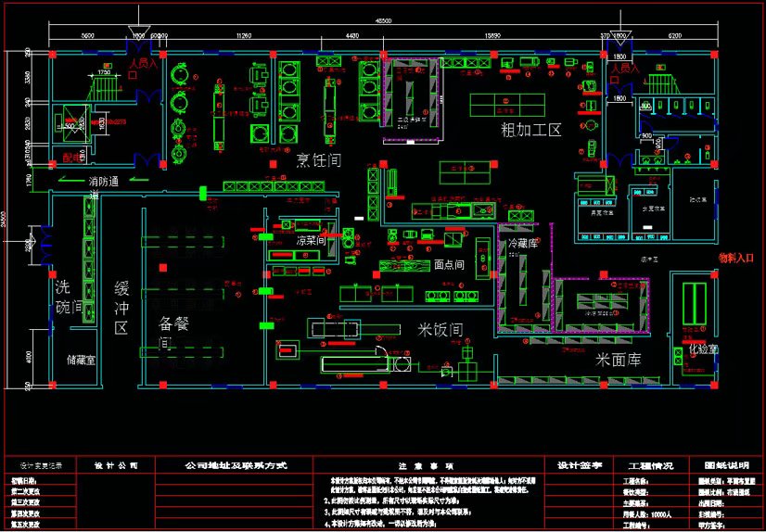Click the red 物料入口 entrance text
The width and height of the screenshot is (766, 532).
click(737, 259)
